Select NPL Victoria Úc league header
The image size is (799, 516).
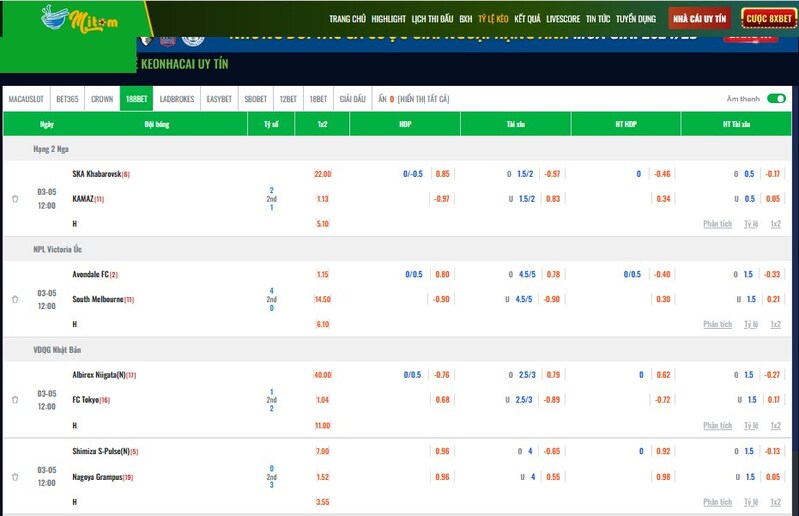click(58, 249)
